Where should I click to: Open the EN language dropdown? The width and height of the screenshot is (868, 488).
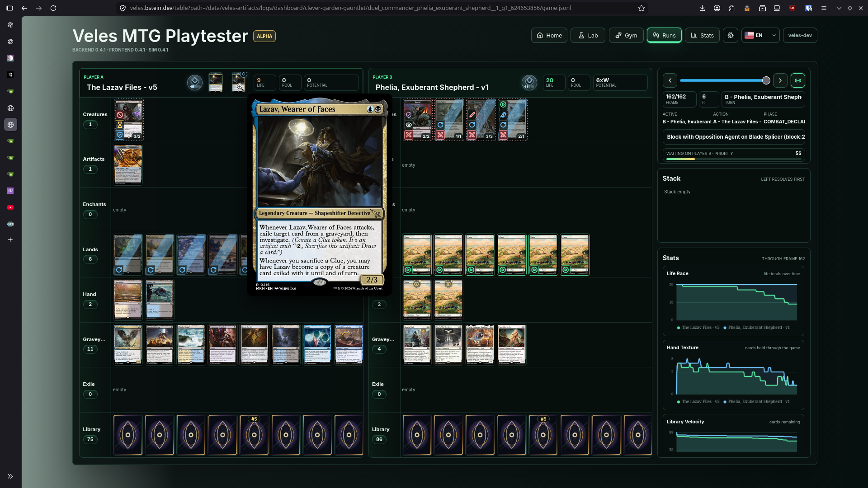pyautogui.click(x=760, y=35)
